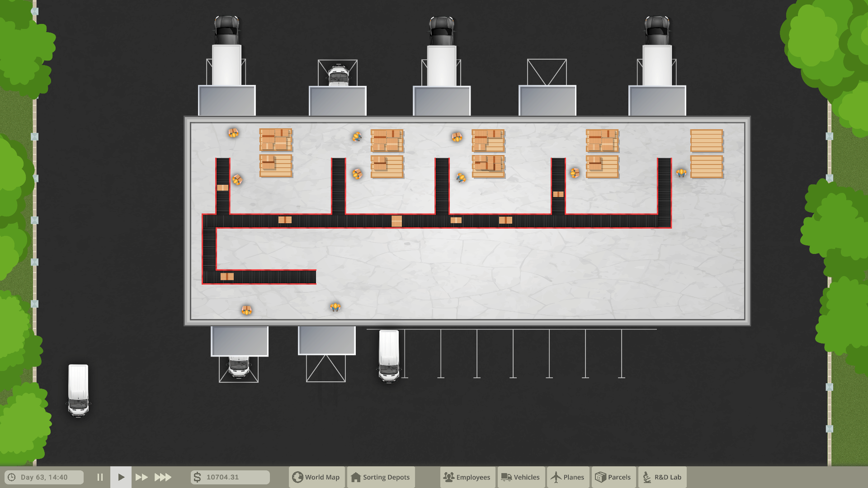Open the R&D Lab panel

pyautogui.click(x=662, y=477)
